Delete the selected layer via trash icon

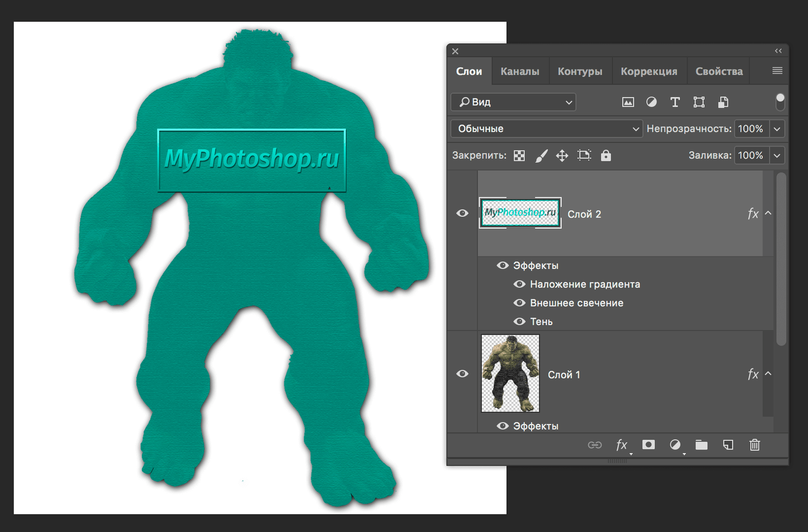754,445
